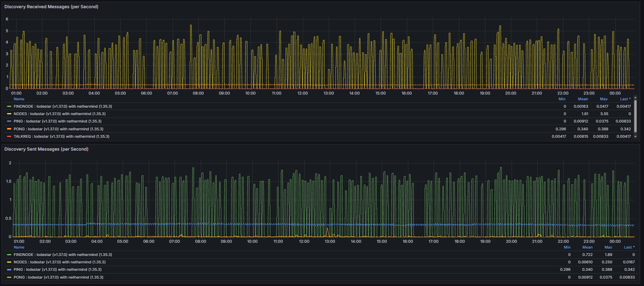Toggle TALKREQ series visibility in legend

click(61, 137)
